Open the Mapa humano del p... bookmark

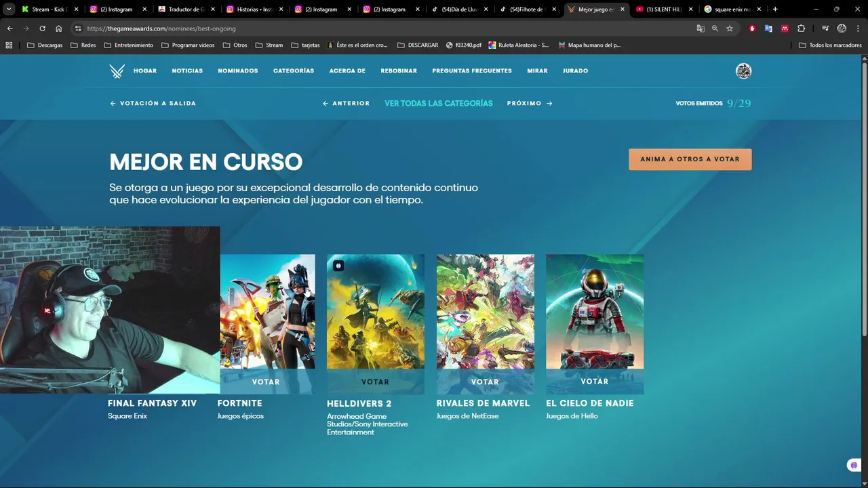[589, 45]
